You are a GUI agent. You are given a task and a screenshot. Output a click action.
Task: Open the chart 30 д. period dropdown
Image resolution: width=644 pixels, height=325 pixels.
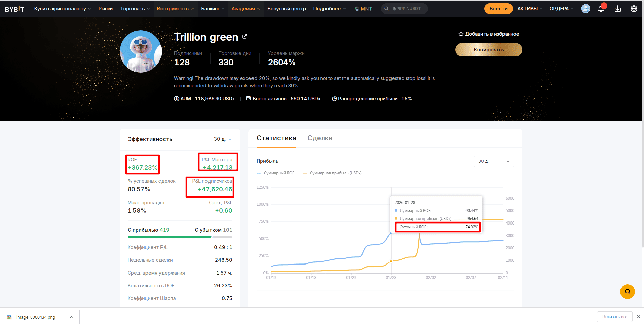click(x=494, y=161)
